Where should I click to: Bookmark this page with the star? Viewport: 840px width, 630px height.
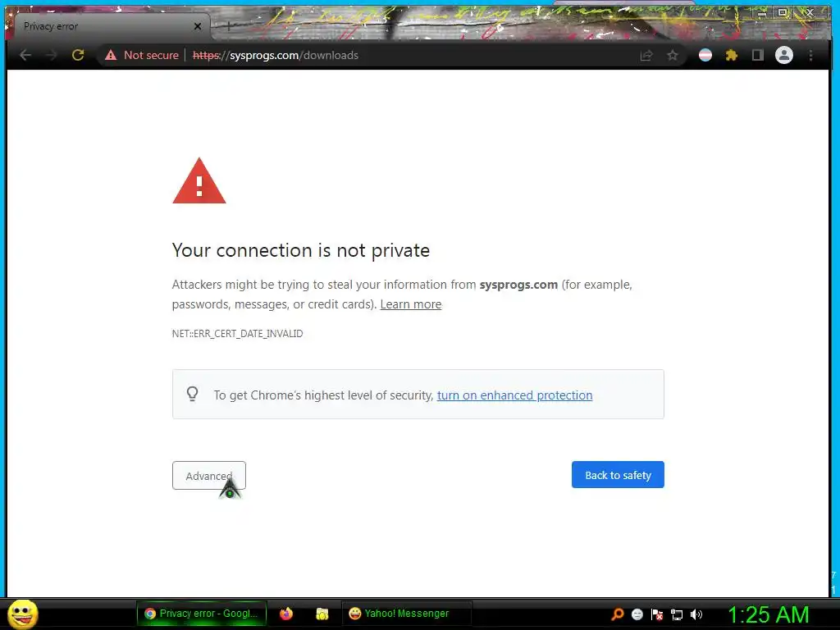(x=673, y=55)
